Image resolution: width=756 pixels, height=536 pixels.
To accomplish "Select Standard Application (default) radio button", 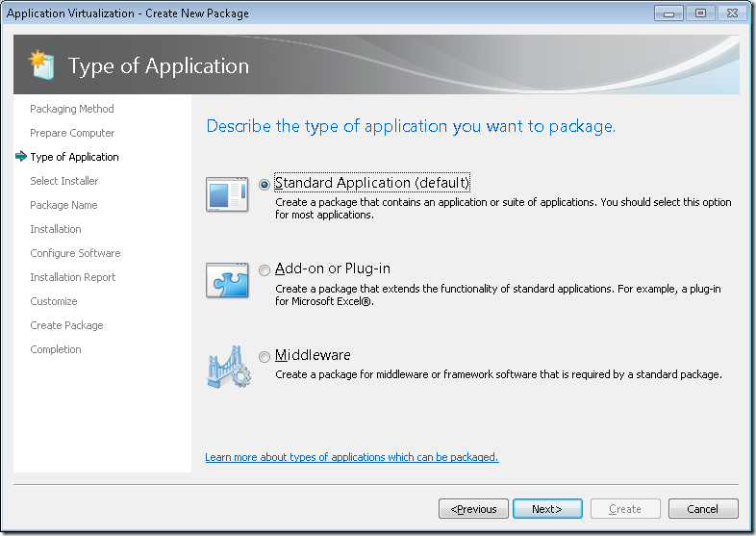I will 265,185.
